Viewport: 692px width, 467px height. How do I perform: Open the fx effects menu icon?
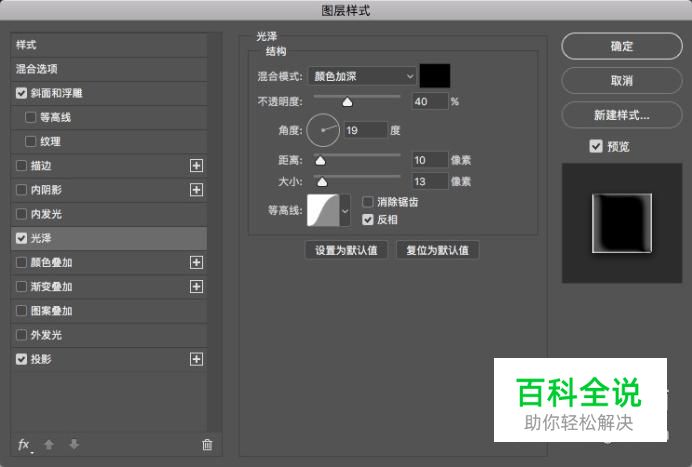24,444
